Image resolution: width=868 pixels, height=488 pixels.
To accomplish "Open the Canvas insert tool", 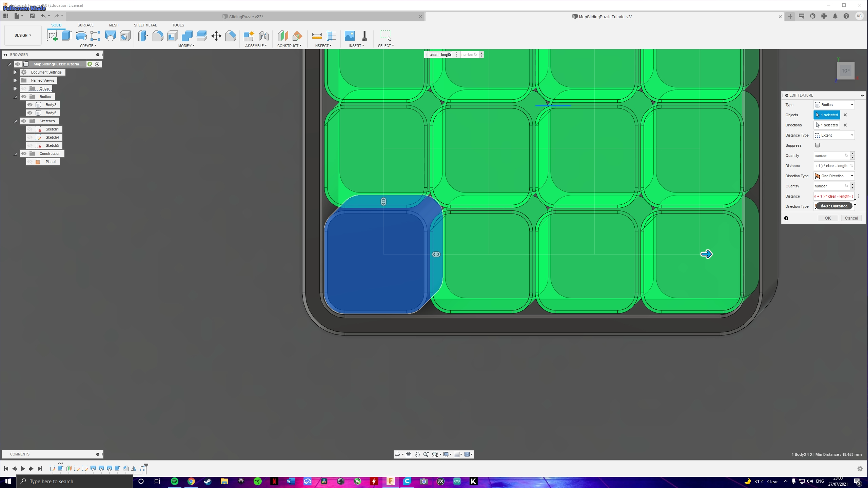I will (350, 36).
